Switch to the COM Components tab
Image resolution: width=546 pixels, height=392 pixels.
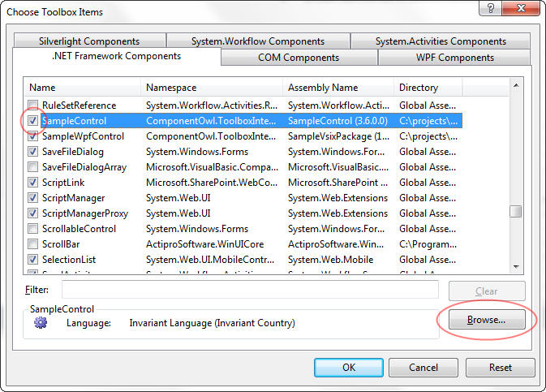[299, 58]
